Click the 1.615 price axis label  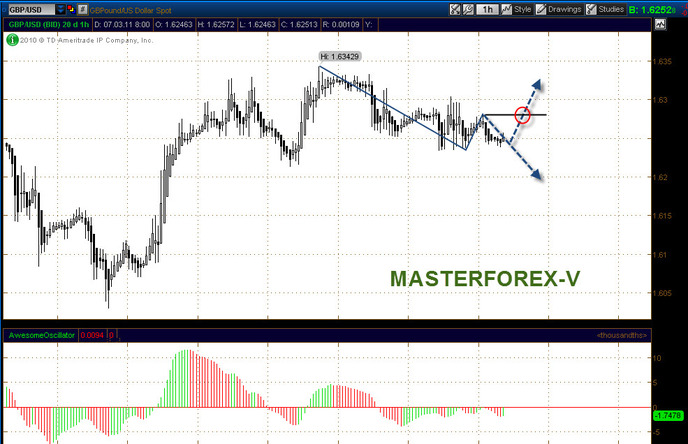point(663,216)
